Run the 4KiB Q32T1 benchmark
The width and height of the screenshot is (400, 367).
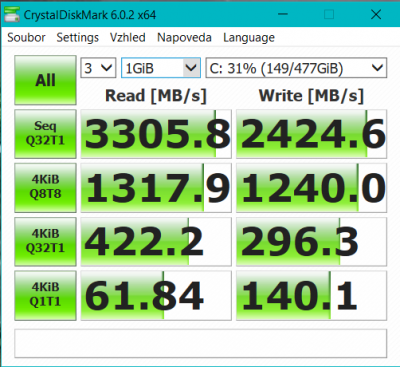(x=45, y=241)
